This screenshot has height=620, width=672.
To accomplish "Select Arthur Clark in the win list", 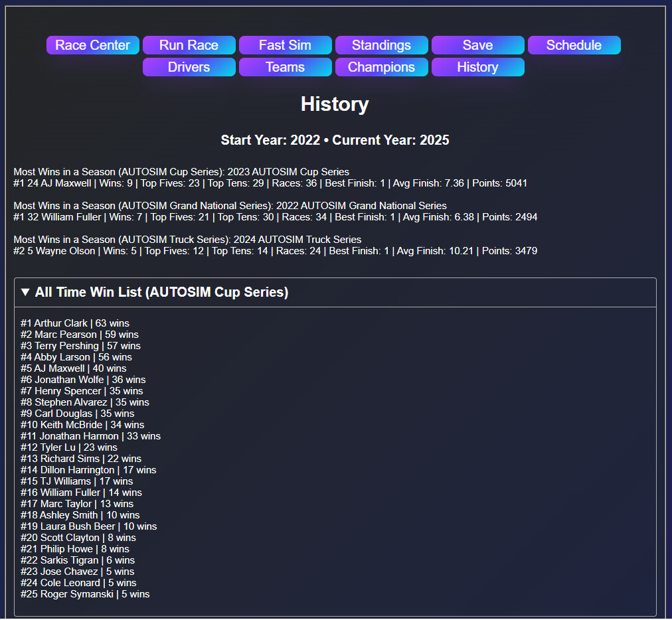I will point(68,323).
